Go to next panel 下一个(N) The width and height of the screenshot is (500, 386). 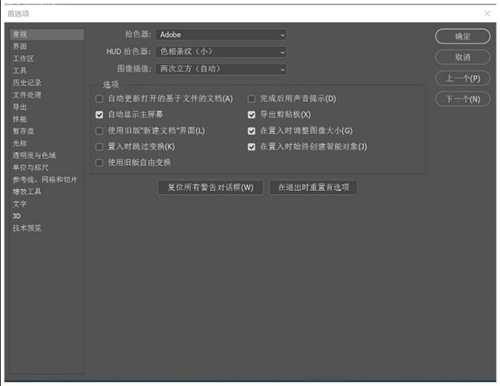click(x=463, y=99)
